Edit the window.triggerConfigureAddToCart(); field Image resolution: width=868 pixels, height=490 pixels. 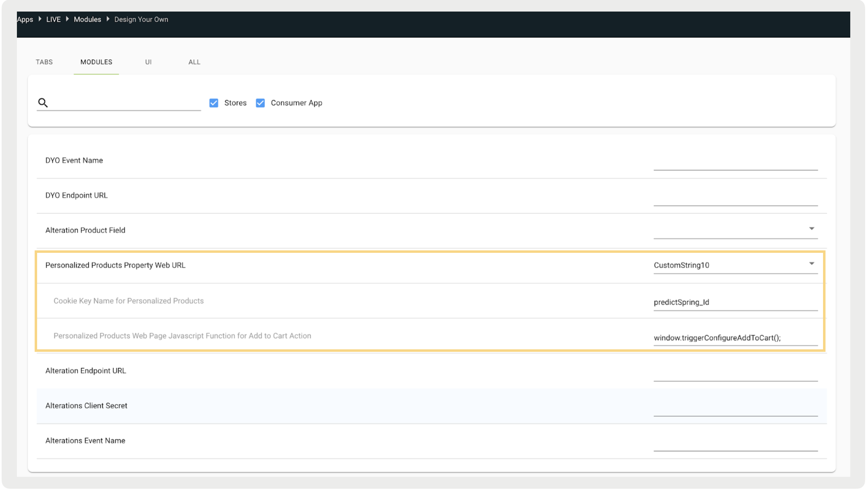pyautogui.click(x=736, y=337)
